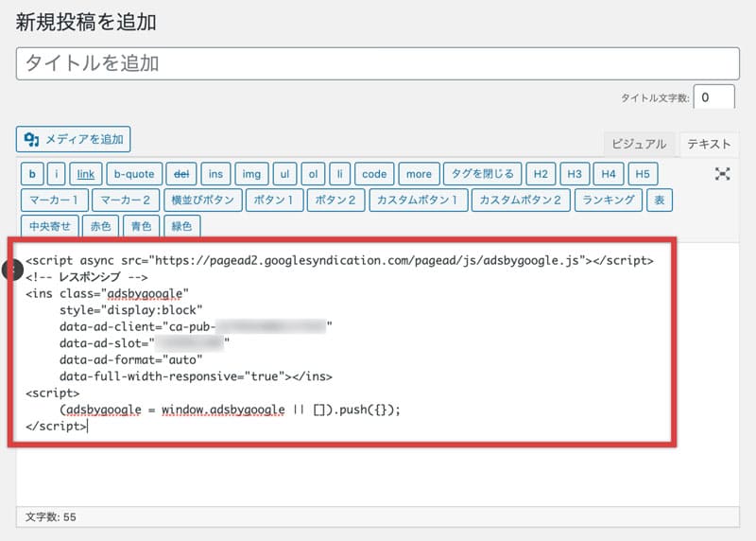The image size is (756, 541).
Task: Click the カスタムボタン1 button
Action: point(419,200)
